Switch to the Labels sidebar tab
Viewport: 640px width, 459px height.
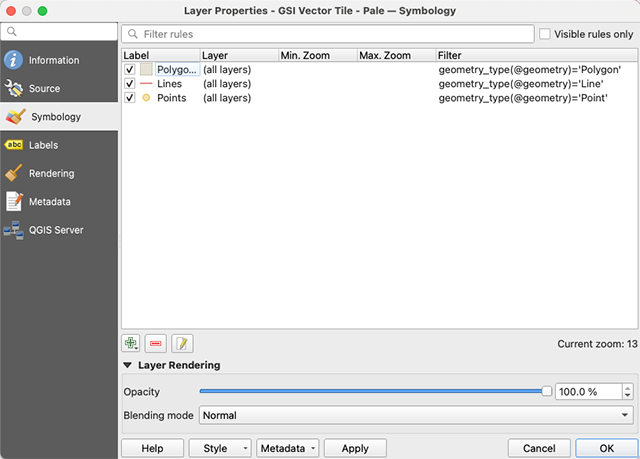(x=59, y=145)
